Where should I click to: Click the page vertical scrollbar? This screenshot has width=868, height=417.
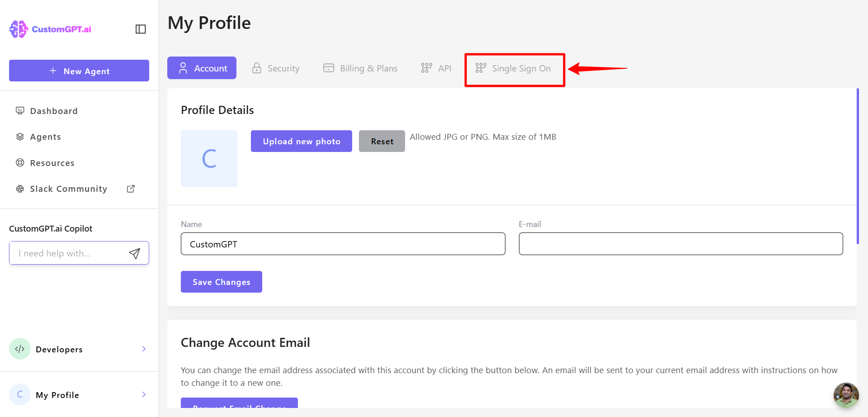(x=858, y=166)
